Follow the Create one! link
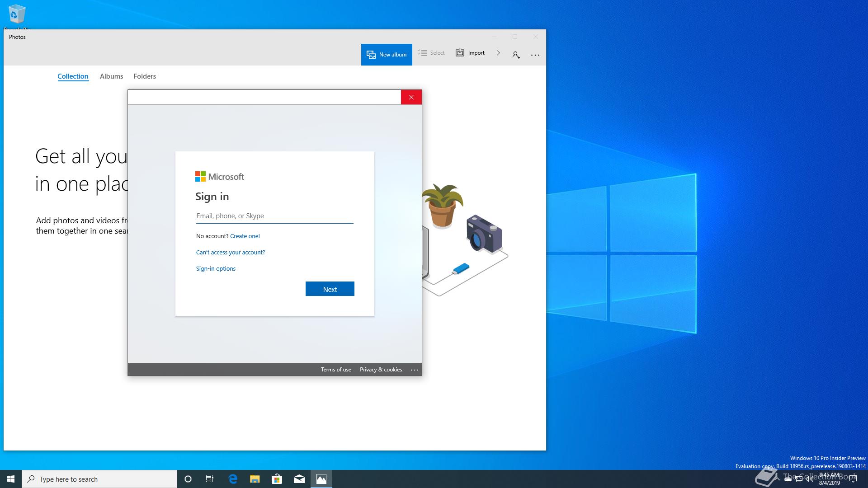This screenshot has width=868, height=488. (245, 236)
